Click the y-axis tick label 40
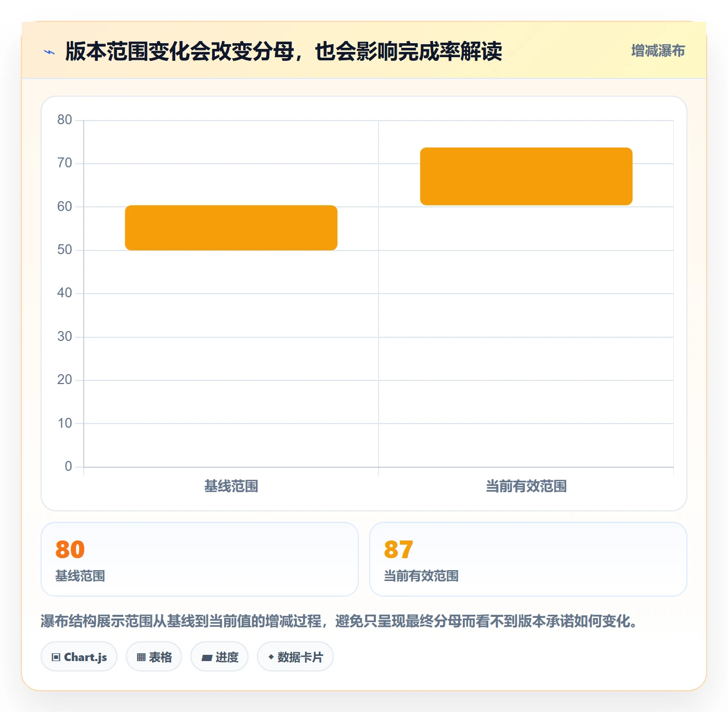The image size is (728, 712). [x=64, y=293]
